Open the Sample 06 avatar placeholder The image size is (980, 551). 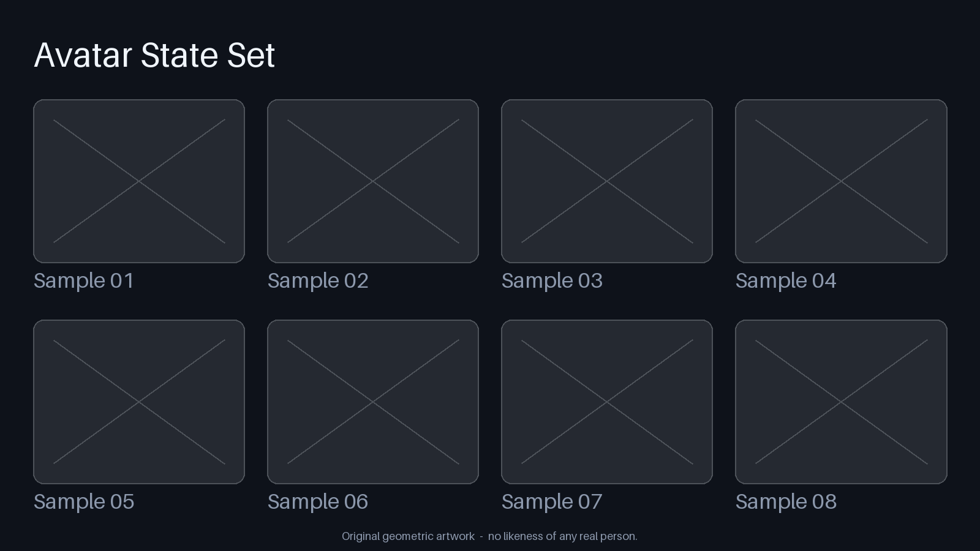[x=373, y=402]
